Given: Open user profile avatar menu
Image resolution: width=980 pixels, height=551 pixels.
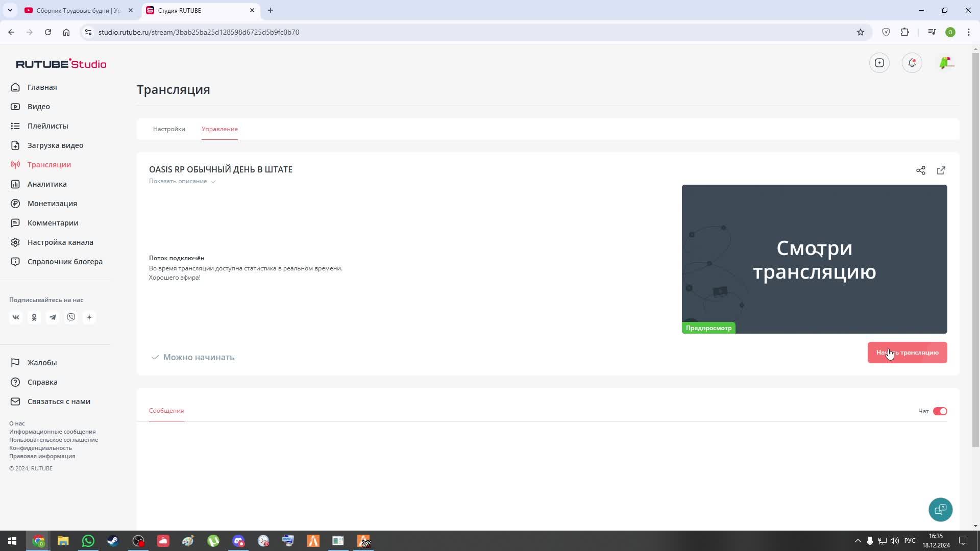Looking at the screenshot, I should click(946, 63).
